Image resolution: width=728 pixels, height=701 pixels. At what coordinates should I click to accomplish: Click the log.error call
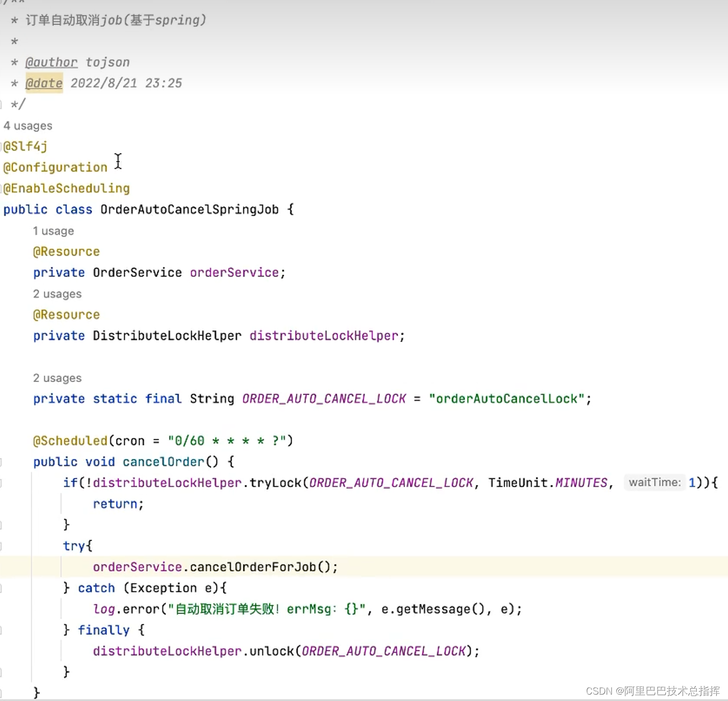(x=126, y=609)
